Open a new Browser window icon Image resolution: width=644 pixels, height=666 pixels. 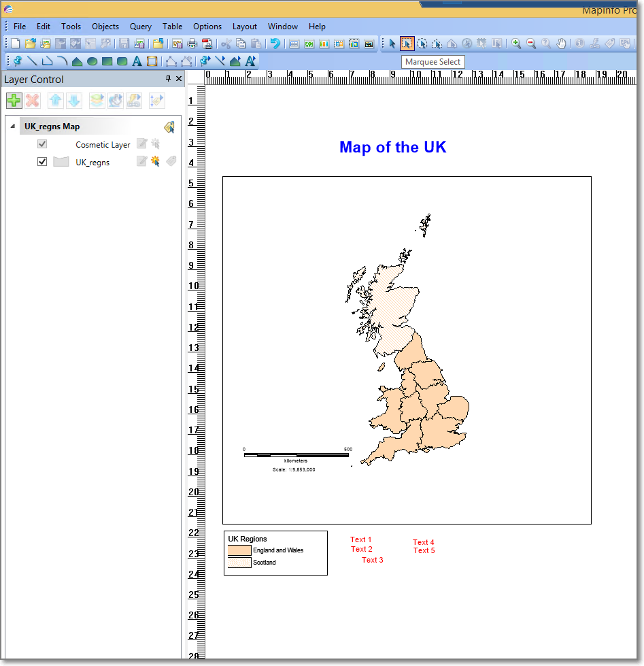tap(294, 44)
